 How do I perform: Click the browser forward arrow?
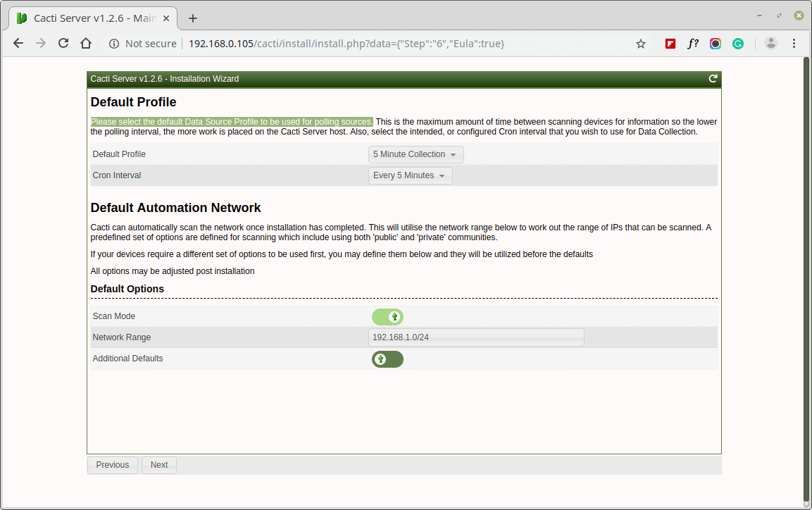[x=41, y=44]
